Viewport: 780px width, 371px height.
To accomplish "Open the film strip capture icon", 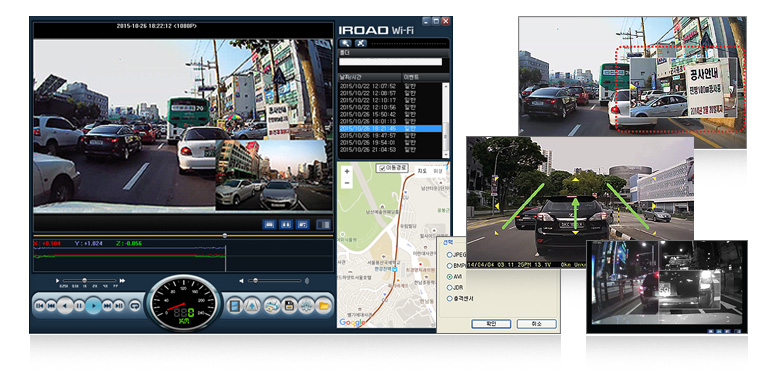I will tap(234, 306).
